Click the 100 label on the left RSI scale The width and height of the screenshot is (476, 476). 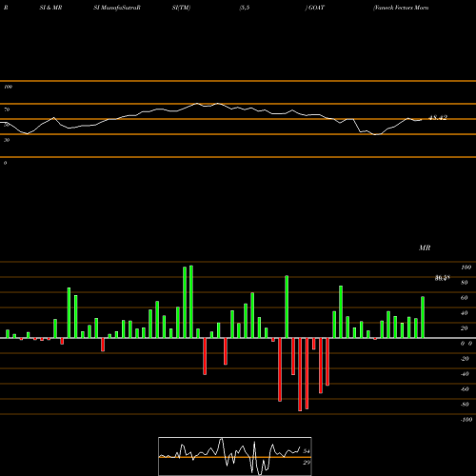pyautogui.click(x=8, y=87)
